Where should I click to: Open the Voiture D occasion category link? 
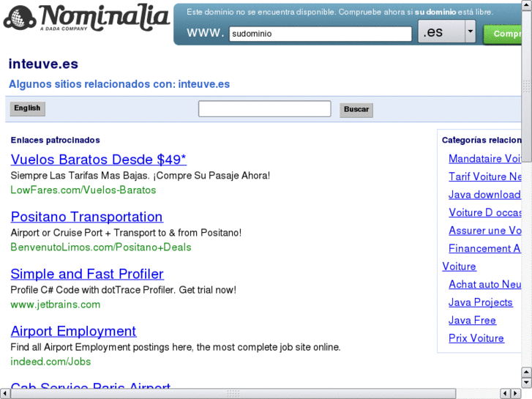pyautogui.click(x=485, y=212)
